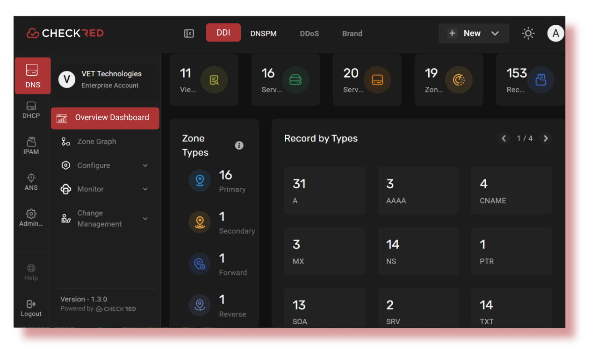
Task: Select the DDoS tab
Action: tap(309, 33)
